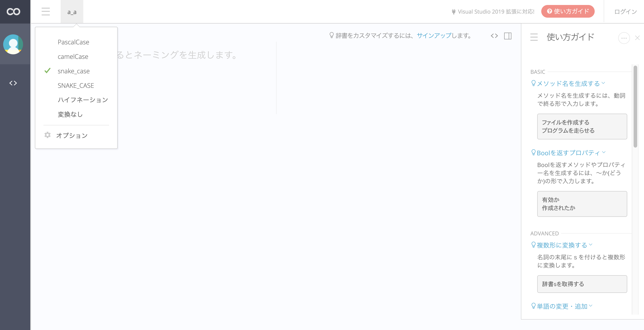Click the code view <> icon near サインアップ
644x330 pixels.
(x=494, y=36)
